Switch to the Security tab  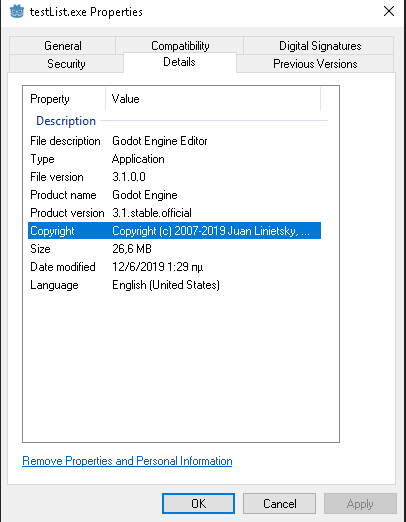66,64
